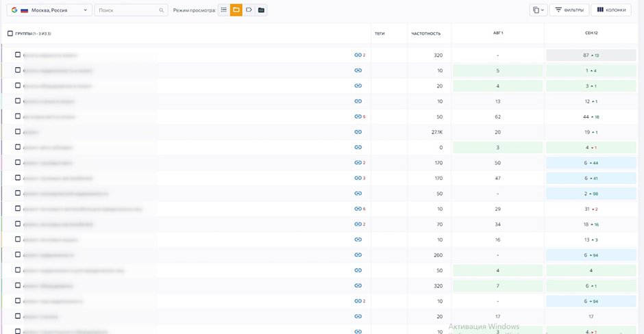
Task: Switch to the list view mode icon
Action: pos(224,10)
